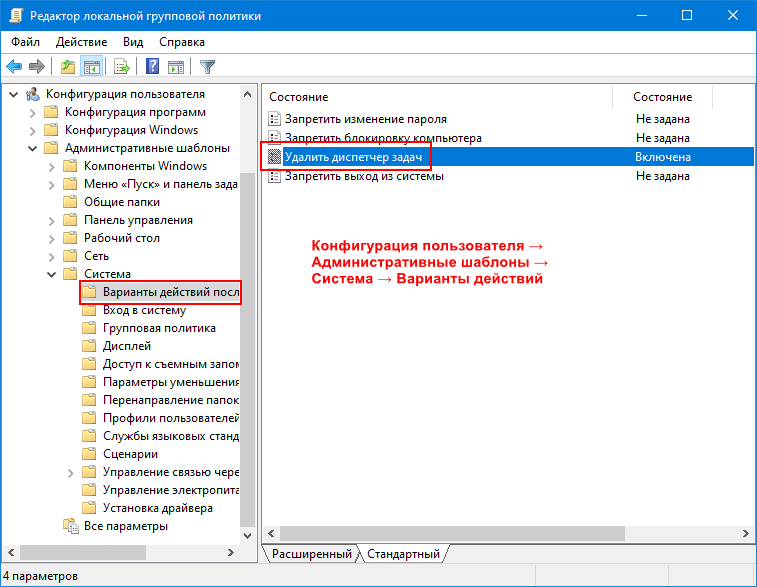This screenshot has height=587, width=757.
Task: Click the tree pane scroll right arrow
Action: point(231,552)
